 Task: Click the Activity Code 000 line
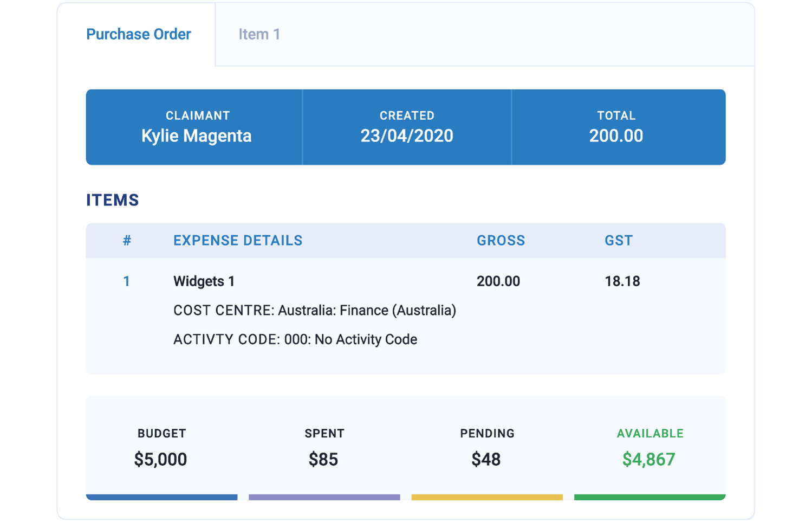[295, 339]
